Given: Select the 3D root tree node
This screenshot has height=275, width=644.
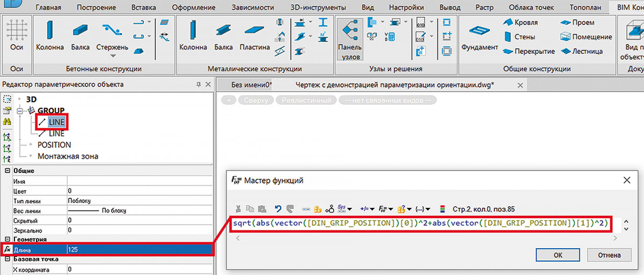Looking at the screenshot, I should tap(31, 99).
